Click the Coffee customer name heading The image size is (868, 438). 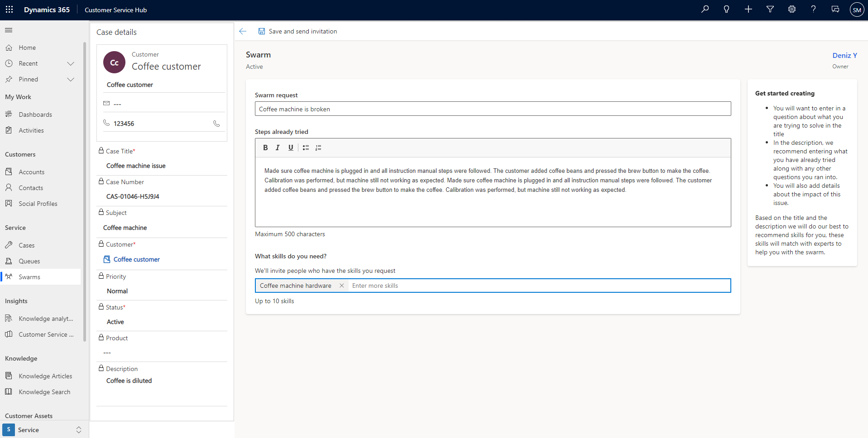pyautogui.click(x=166, y=67)
